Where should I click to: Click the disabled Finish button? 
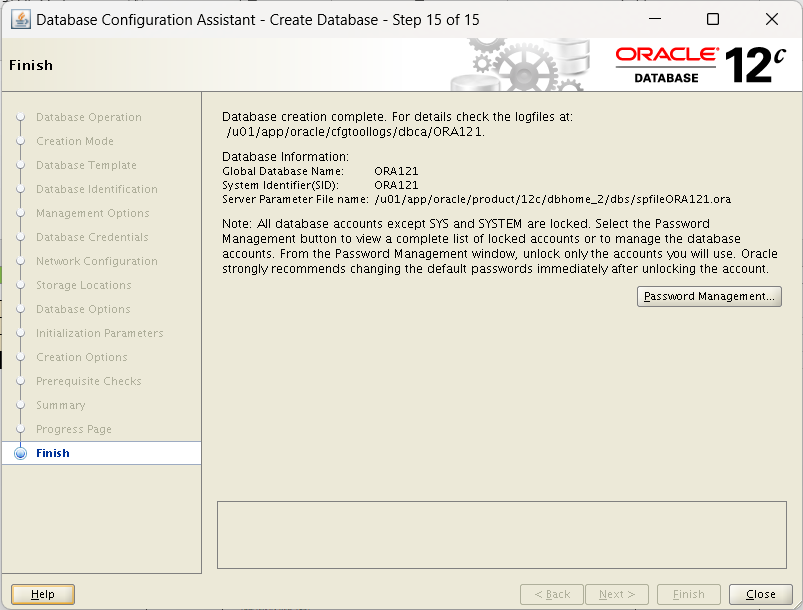(689, 594)
